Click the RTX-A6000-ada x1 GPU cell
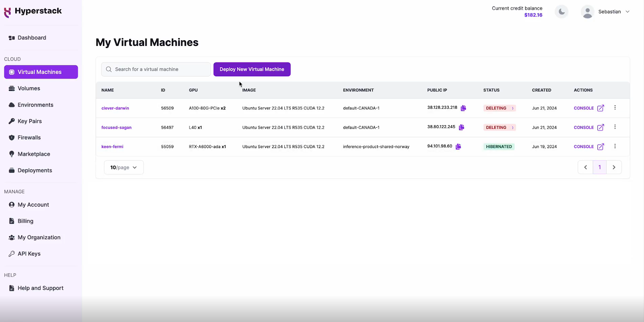644x322 pixels. click(207, 147)
